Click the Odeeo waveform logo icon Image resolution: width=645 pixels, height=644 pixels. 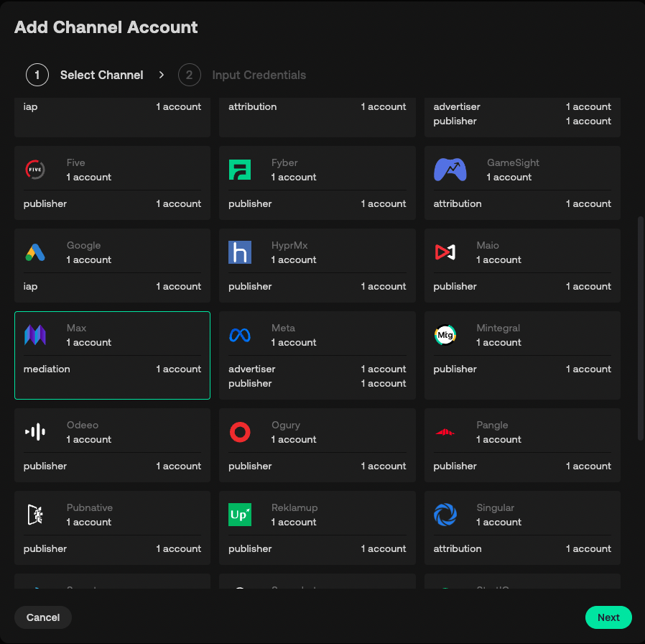pyautogui.click(x=35, y=432)
